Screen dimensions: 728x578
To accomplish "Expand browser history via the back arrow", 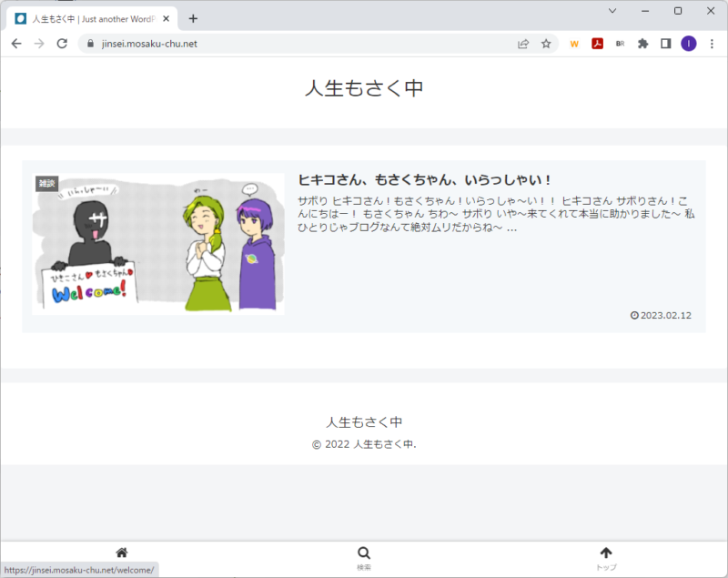I will coord(16,43).
